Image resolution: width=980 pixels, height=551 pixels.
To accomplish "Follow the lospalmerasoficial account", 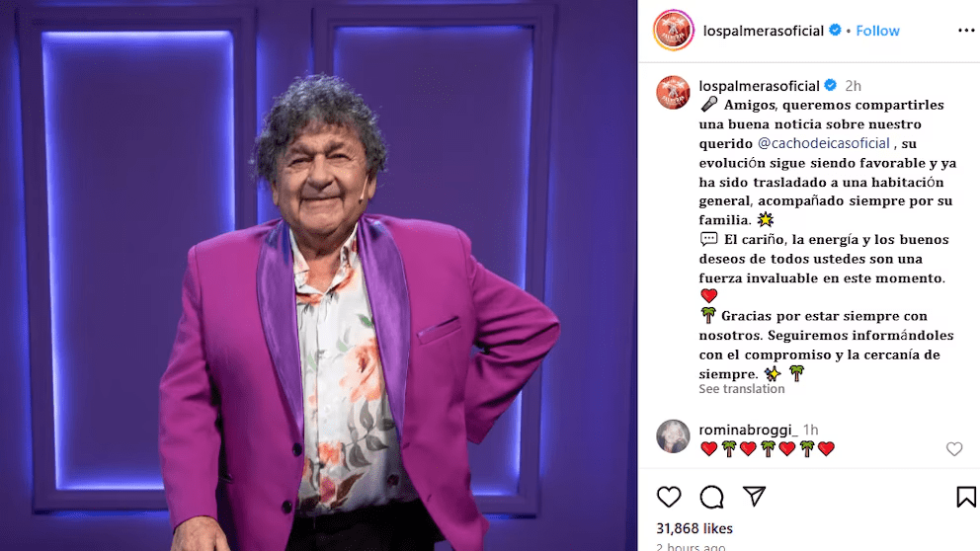I will 877,31.
